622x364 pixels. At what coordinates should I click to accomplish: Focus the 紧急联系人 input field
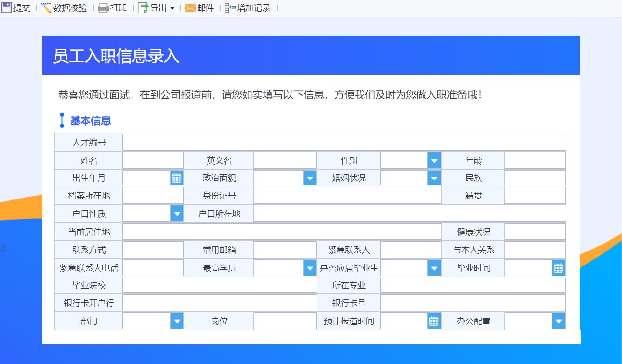point(410,250)
